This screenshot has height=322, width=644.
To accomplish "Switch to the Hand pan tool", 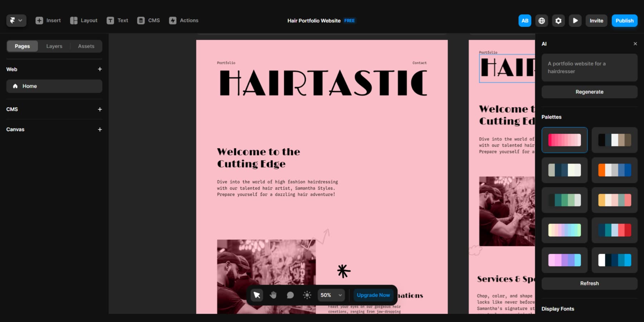I will point(273,295).
